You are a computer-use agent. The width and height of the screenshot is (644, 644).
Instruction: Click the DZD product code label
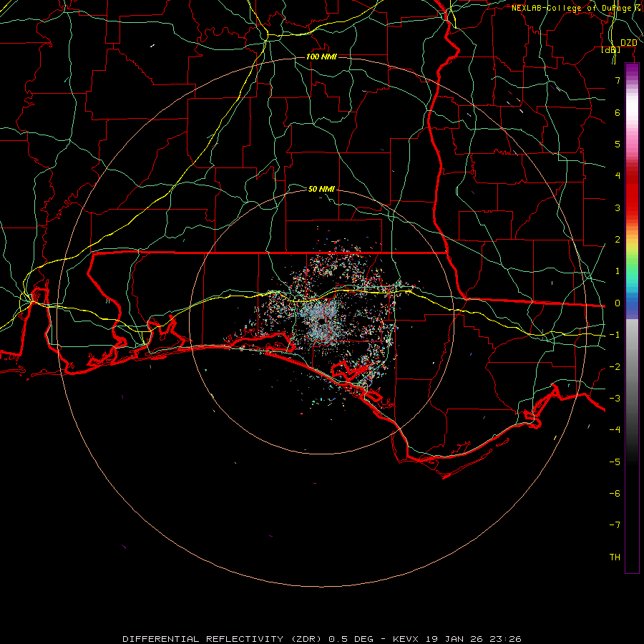[x=628, y=43]
